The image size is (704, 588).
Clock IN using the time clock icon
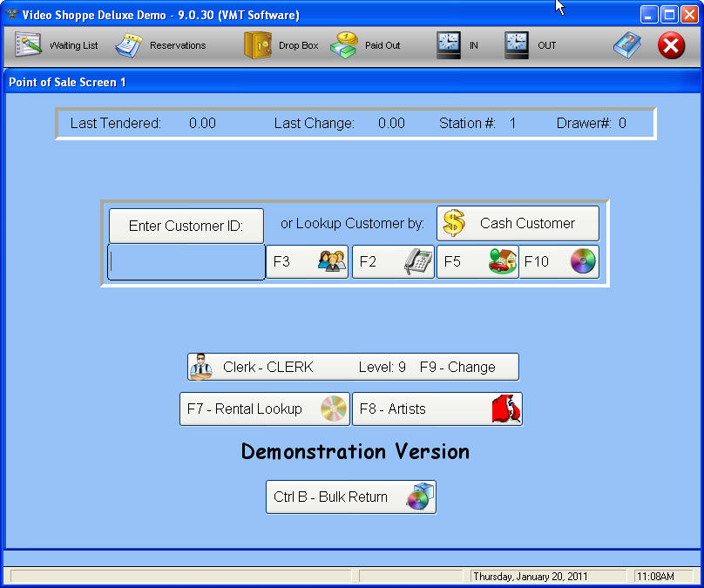pyautogui.click(x=449, y=45)
